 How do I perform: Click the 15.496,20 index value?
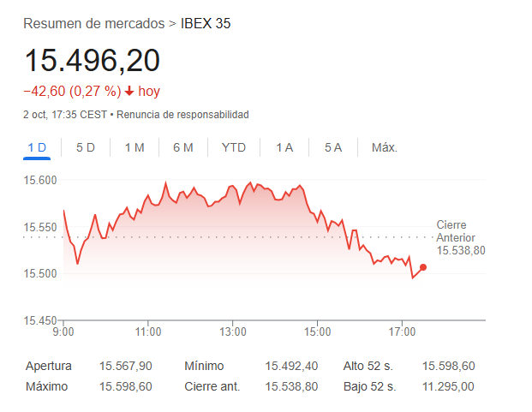click(92, 60)
